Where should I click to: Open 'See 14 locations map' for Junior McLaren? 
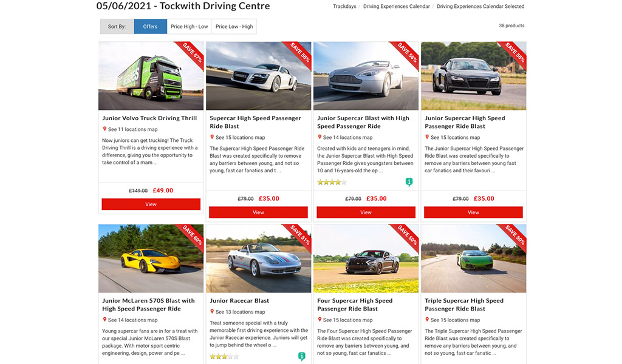[x=132, y=320]
